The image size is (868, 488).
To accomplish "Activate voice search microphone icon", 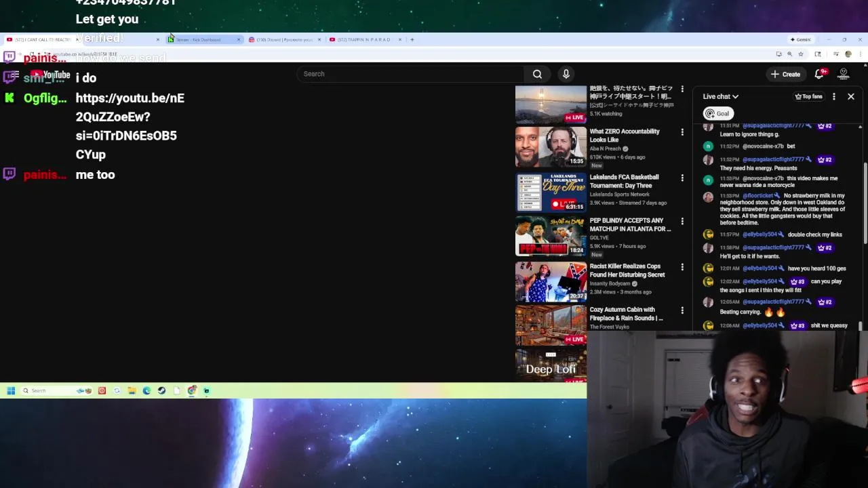I will coord(566,74).
